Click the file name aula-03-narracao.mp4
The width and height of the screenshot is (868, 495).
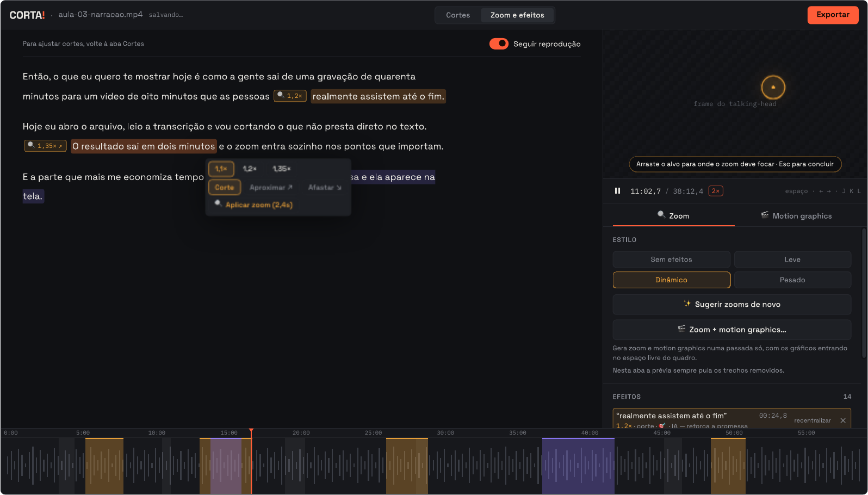101,15
